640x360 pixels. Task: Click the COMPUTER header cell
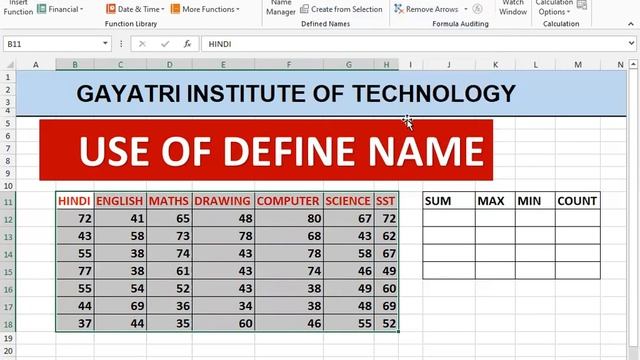(289, 201)
